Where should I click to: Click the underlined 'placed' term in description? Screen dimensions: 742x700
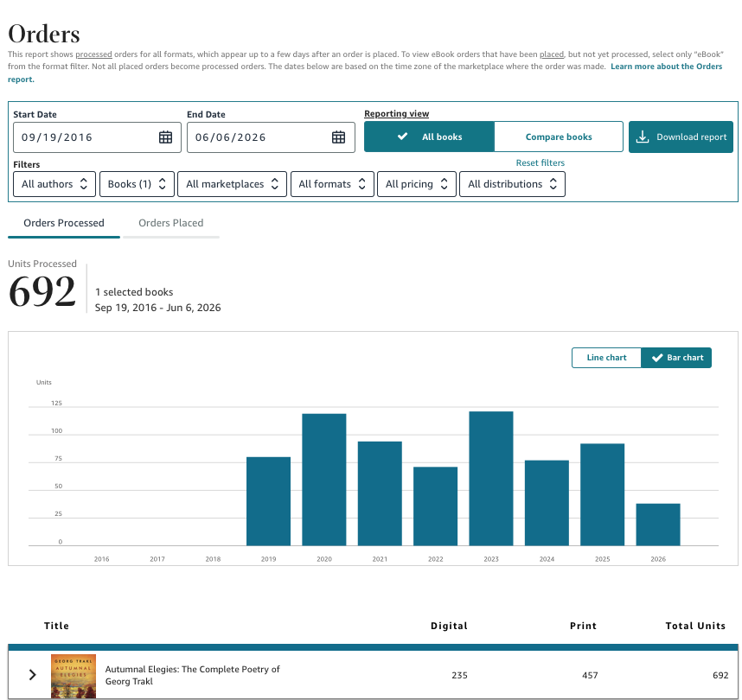click(552, 54)
